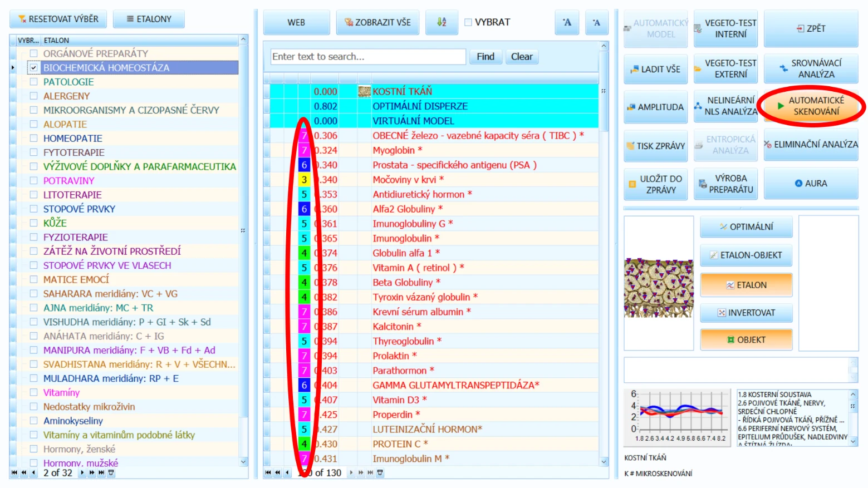Open the Aura view
The width and height of the screenshot is (868, 488).
click(x=811, y=183)
